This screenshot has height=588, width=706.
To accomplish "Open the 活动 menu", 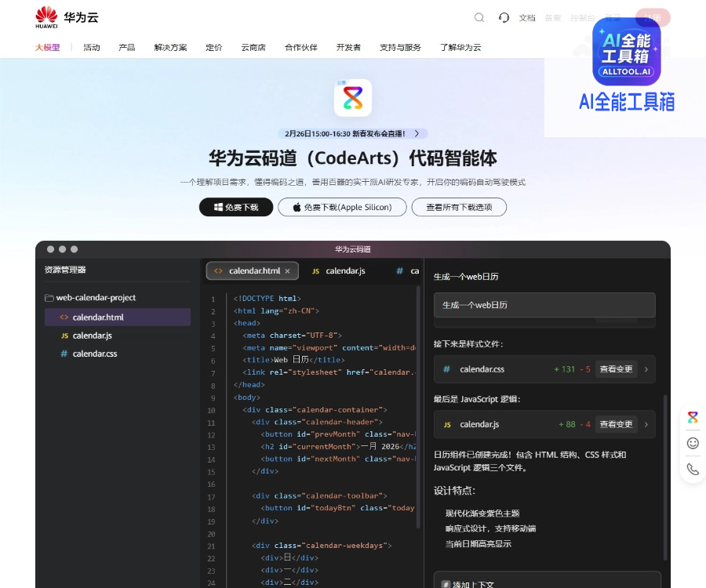I will tap(92, 47).
